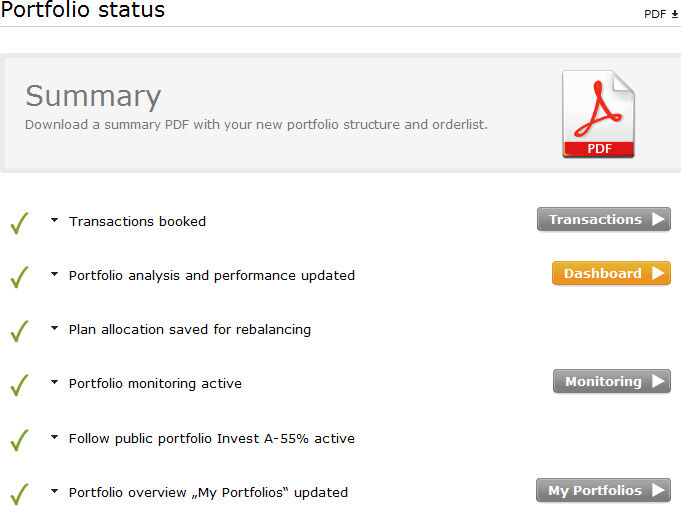Open the Transactions button

[x=603, y=220]
